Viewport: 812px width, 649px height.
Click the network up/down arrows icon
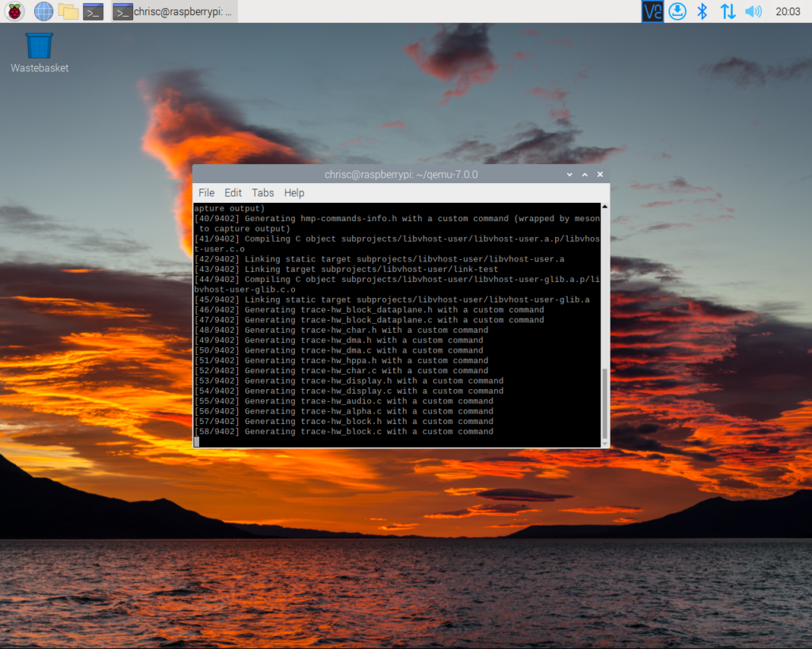pos(727,11)
